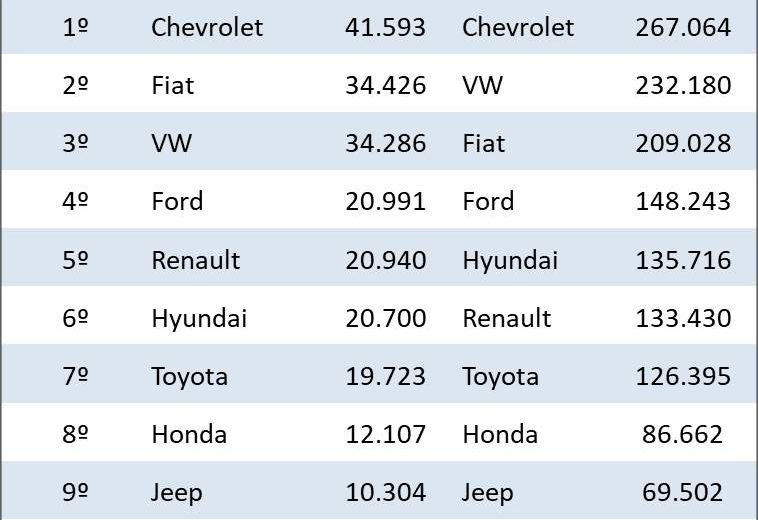Select the 69.502 figure

[683, 492]
